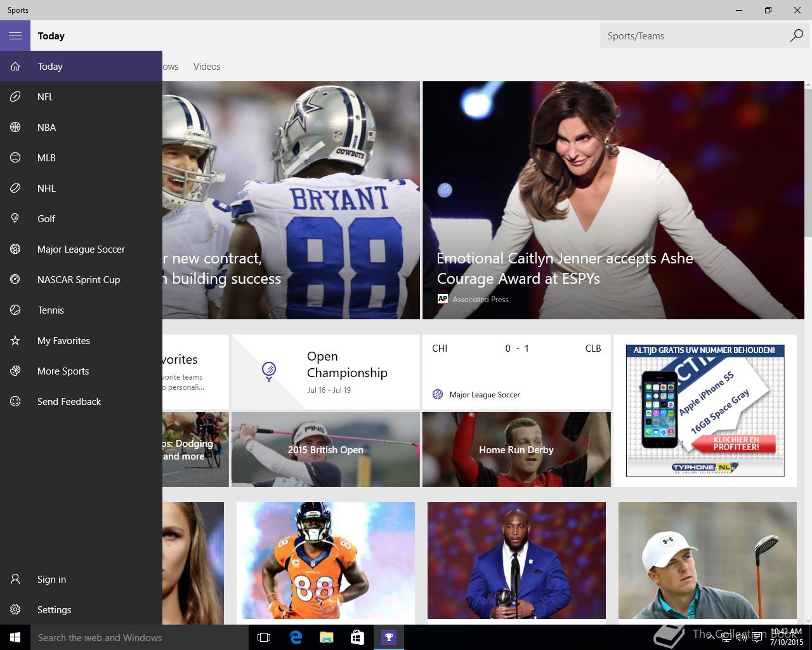Open the CHI 0 - 1 CLB score tile

coord(516,372)
